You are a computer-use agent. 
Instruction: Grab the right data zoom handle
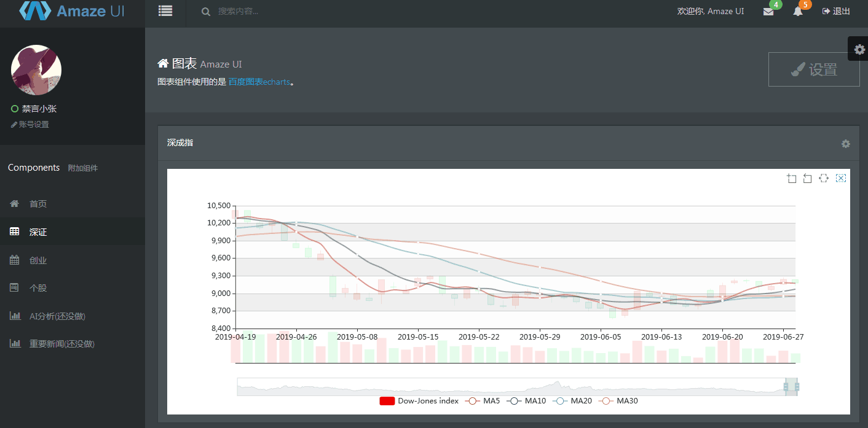click(797, 386)
